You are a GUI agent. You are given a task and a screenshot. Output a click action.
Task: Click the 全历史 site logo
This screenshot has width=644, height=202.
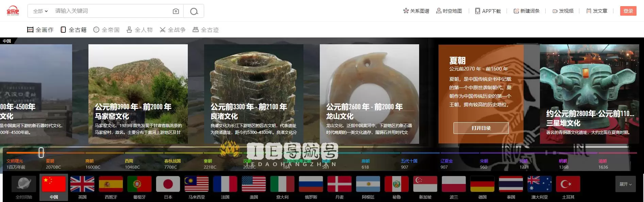[13, 11]
